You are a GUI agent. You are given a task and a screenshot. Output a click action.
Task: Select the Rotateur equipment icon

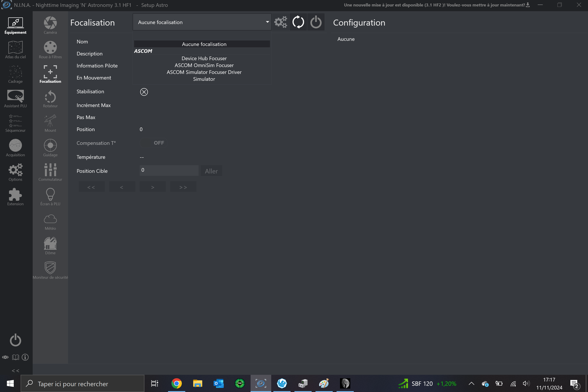click(50, 99)
